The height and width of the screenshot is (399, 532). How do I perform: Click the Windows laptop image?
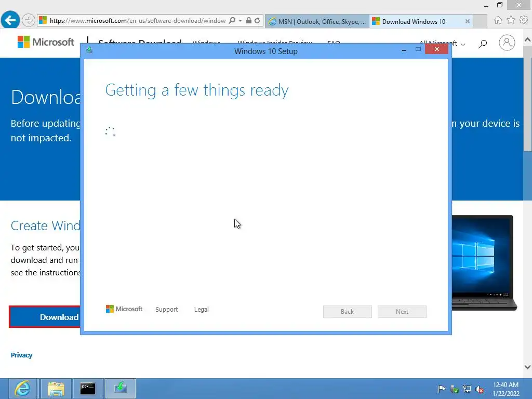point(484,262)
